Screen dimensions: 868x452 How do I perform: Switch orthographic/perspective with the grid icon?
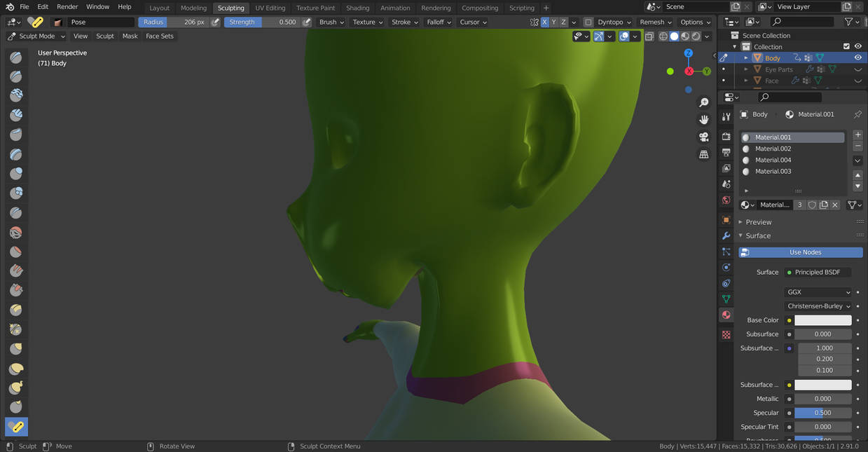tap(704, 154)
